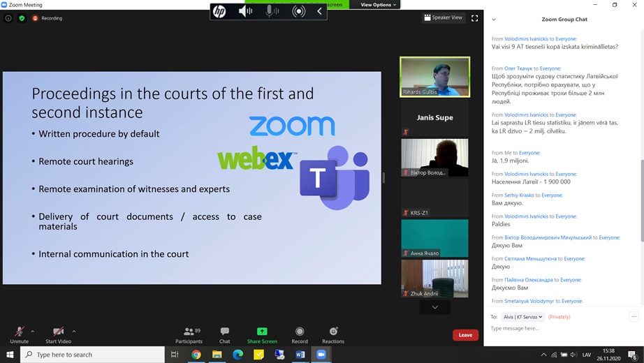The height and width of the screenshot is (363, 644).
Task: Open the Windows Start menu
Action: pos(10,355)
